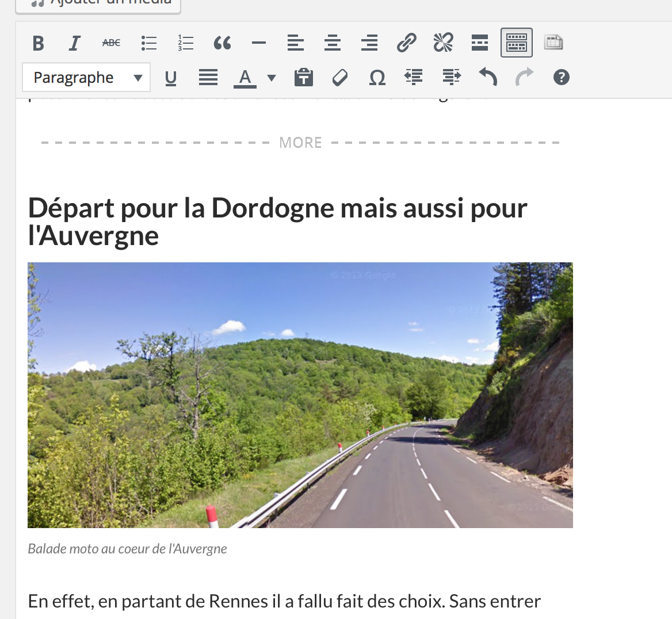The width and height of the screenshot is (672, 619).
Task: Toggle underline formatting
Action: click(x=170, y=77)
